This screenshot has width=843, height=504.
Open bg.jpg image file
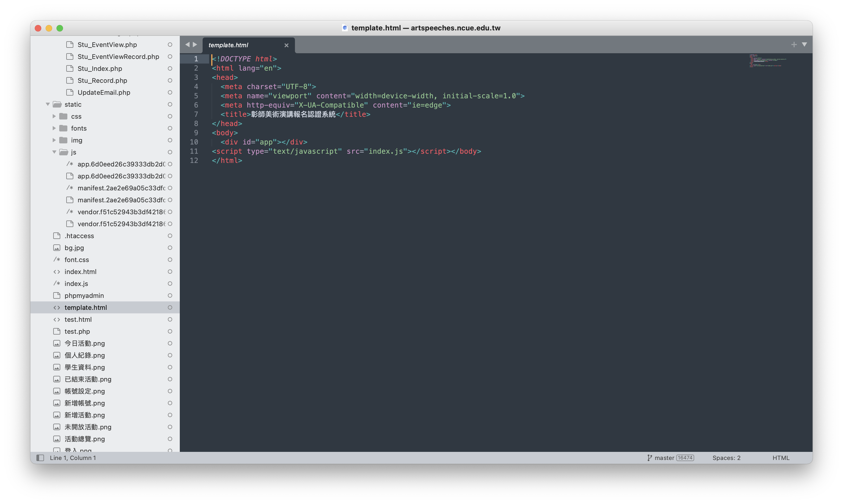pyautogui.click(x=74, y=248)
